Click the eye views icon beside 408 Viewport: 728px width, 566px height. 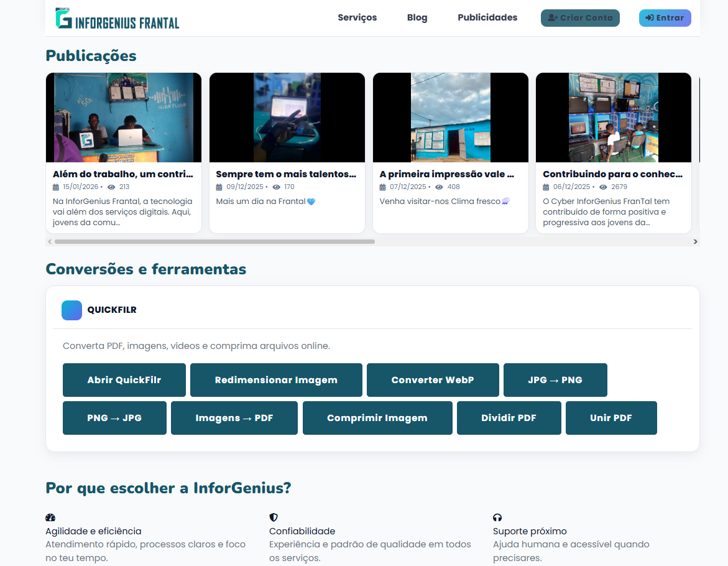[x=439, y=187]
